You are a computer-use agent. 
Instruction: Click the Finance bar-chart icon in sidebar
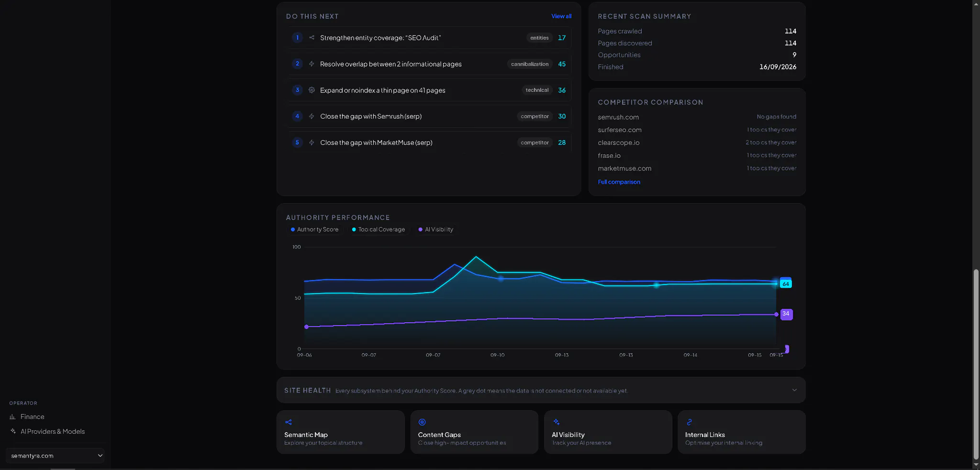point(13,417)
